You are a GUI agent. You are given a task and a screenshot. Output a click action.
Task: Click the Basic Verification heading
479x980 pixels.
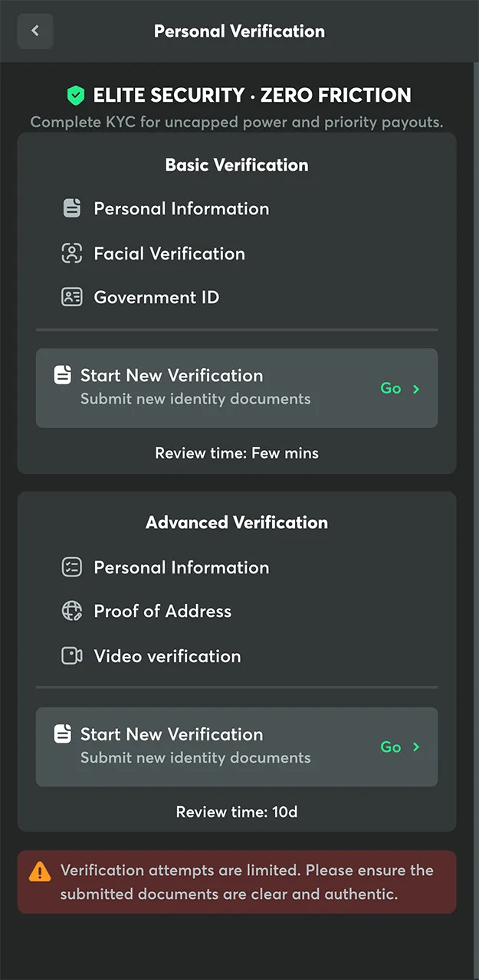click(237, 165)
